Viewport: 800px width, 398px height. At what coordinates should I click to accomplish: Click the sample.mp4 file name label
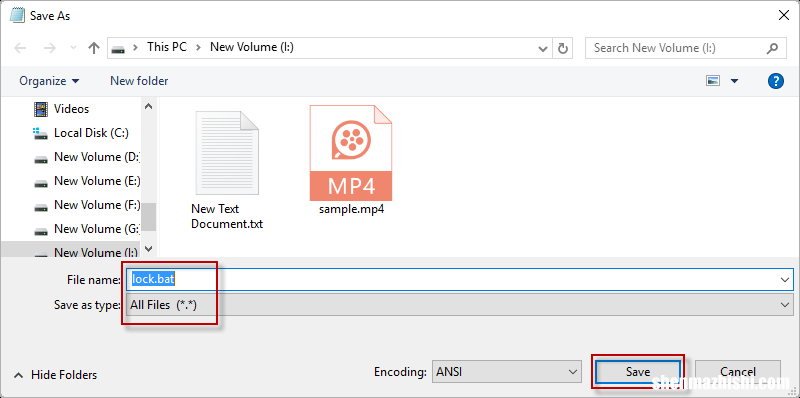(x=352, y=210)
